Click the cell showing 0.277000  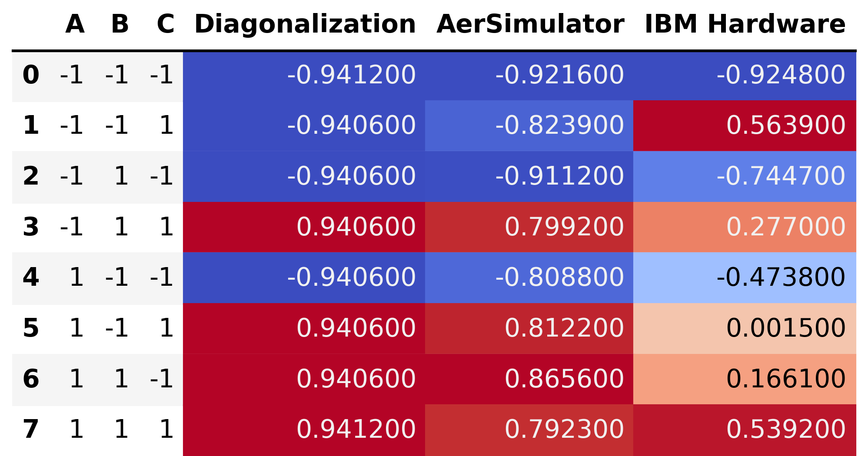point(745,227)
